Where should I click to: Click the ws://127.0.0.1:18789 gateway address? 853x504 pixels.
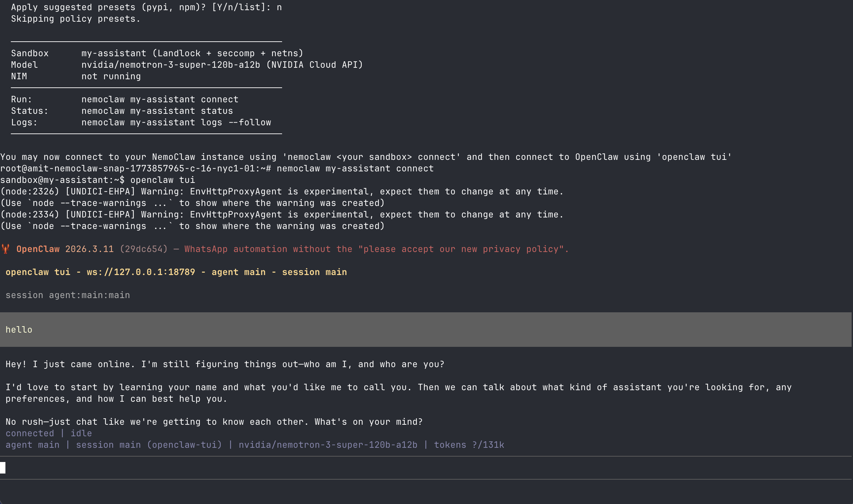click(x=141, y=272)
